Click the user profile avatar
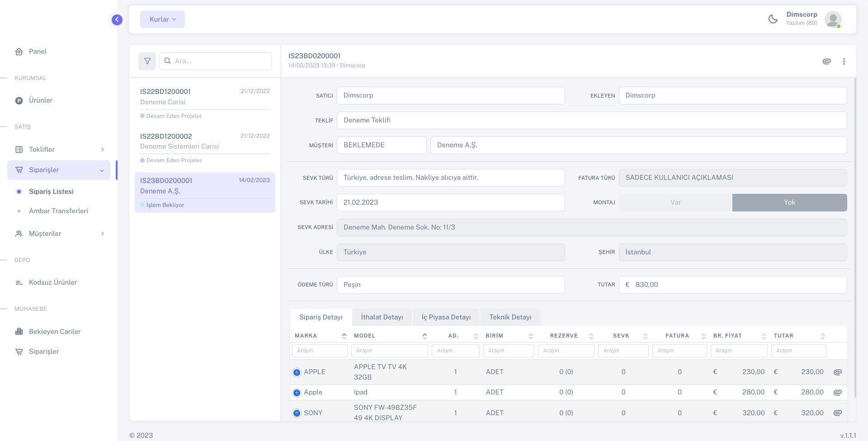This screenshot has height=441, width=868. click(x=833, y=19)
